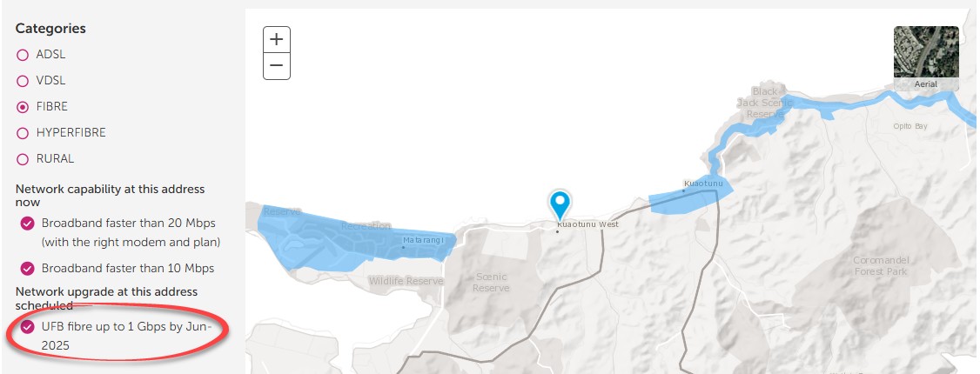Select the ADSL radio button
The height and width of the screenshot is (374, 980).
(23, 55)
